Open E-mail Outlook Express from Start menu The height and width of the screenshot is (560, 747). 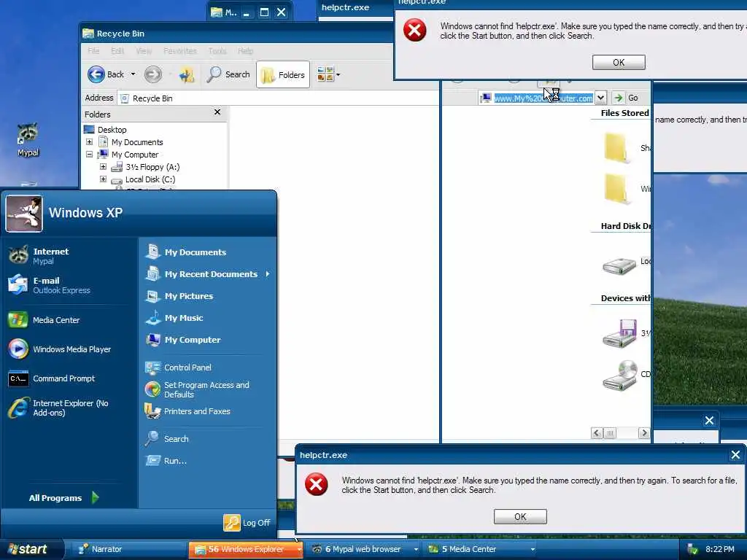(69, 285)
